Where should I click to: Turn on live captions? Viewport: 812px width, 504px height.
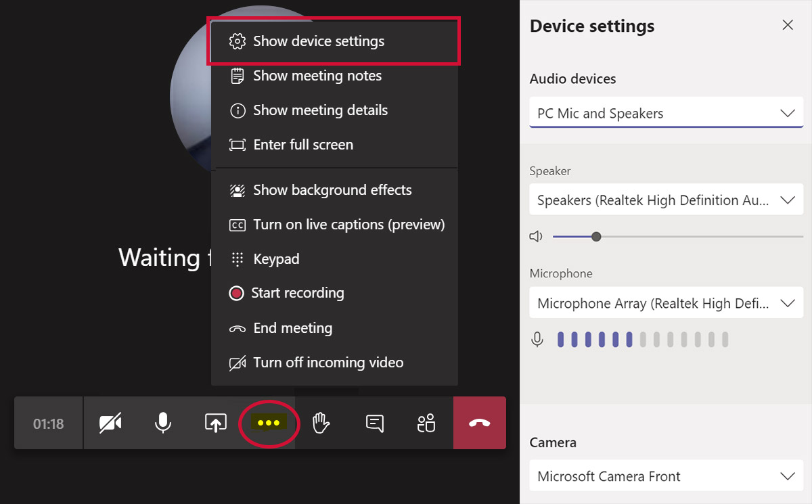[x=348, y=224]
